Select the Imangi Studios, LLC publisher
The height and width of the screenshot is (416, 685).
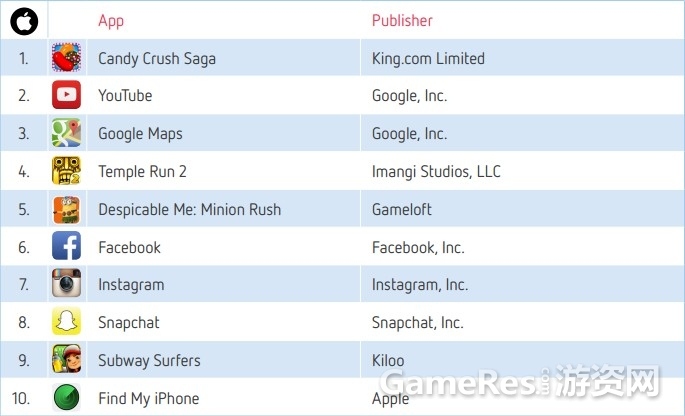(x=436, y=172)
